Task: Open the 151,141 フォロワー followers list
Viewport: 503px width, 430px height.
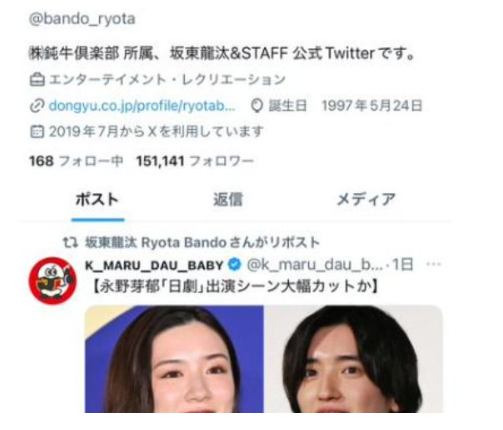Action: tap(195, 161)
